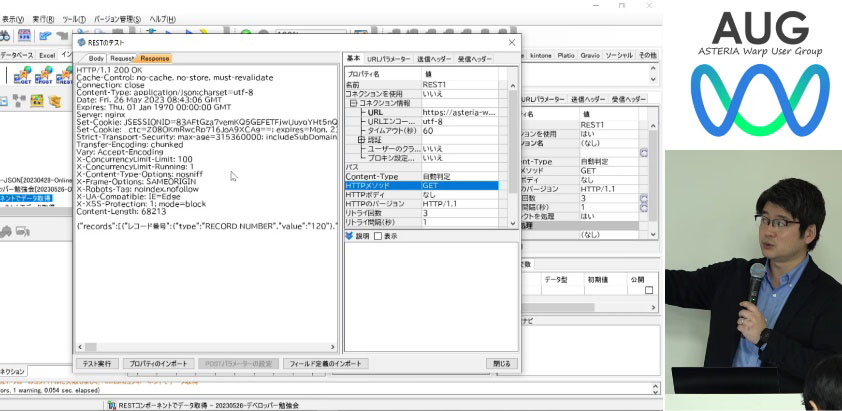Open the 実行(R) menu
The height and width of the screenshot is (411, 842).
[x=42, y=19]
